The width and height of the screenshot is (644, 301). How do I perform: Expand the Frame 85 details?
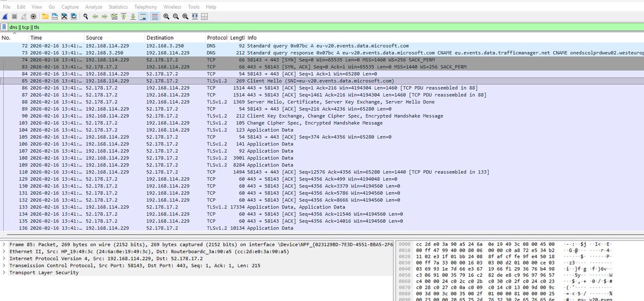pos(4,245)
